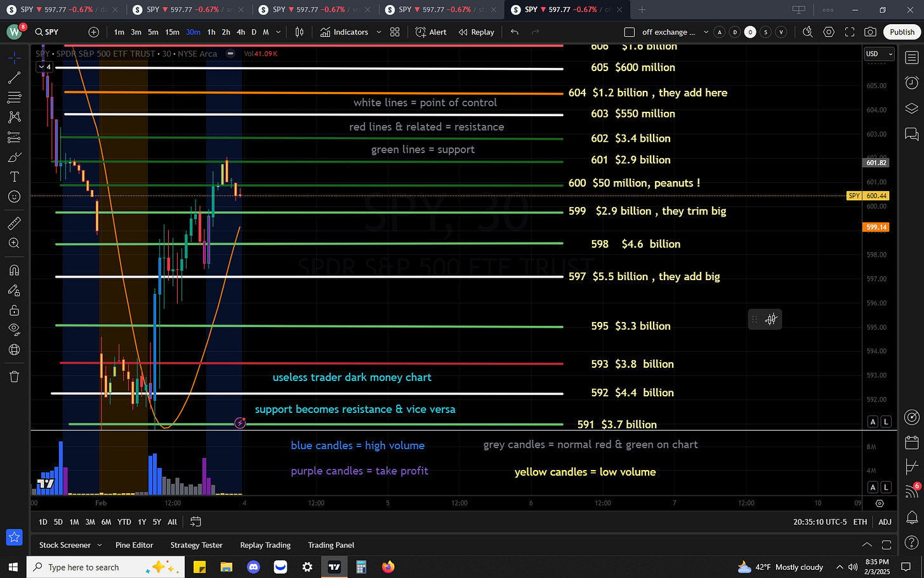Toggle the V indicator circle
924x578 pixels.
(x=781, y=32)
